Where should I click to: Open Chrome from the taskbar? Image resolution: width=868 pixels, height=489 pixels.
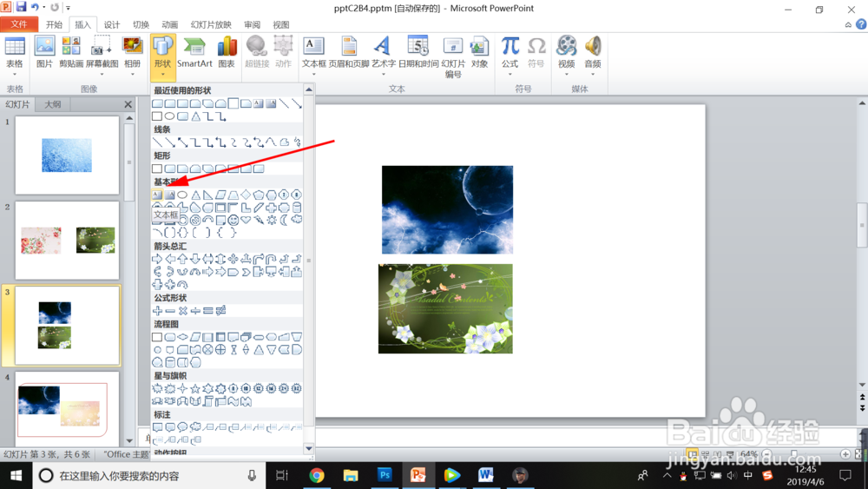click(317, 475)
